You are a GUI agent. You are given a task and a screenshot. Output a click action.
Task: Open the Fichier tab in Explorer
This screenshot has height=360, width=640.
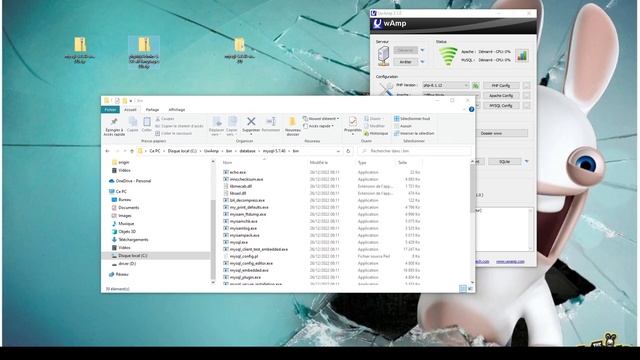[x=110, y=109]
